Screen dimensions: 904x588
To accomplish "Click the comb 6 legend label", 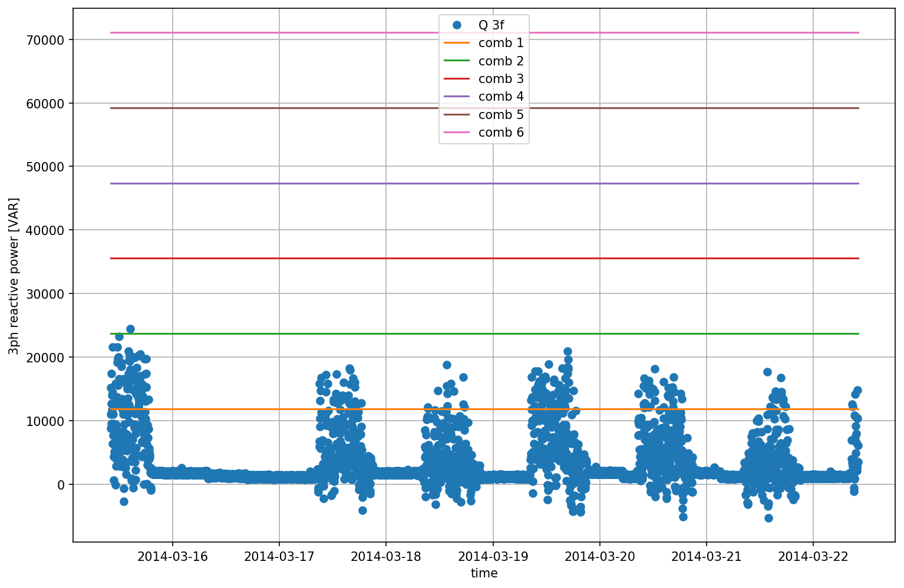I will pyautogui.click(x=500, y=133).
